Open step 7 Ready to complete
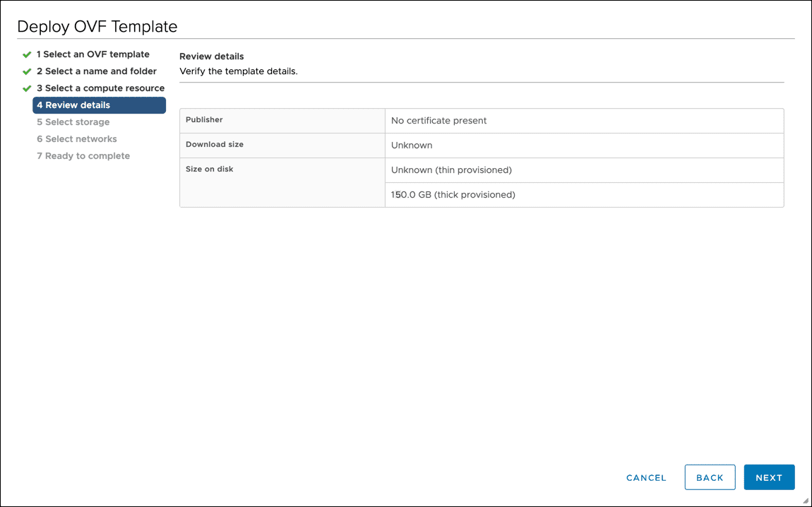 83,156
